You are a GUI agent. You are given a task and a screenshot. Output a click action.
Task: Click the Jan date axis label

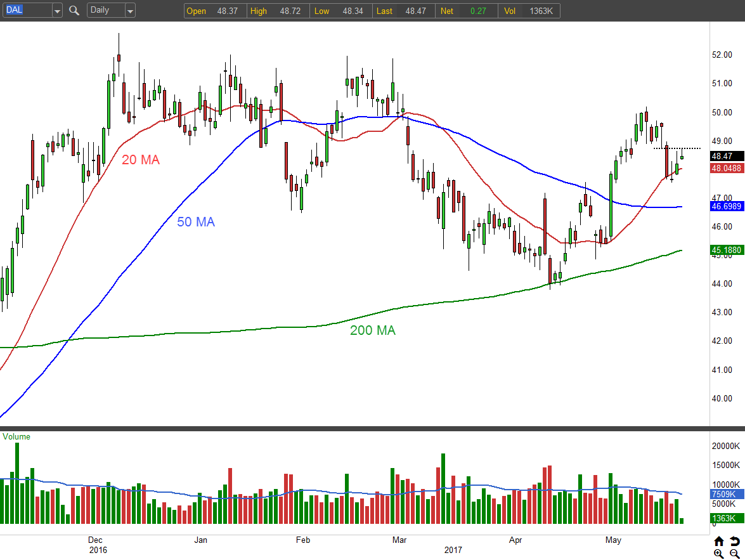(x=200, y=540)
